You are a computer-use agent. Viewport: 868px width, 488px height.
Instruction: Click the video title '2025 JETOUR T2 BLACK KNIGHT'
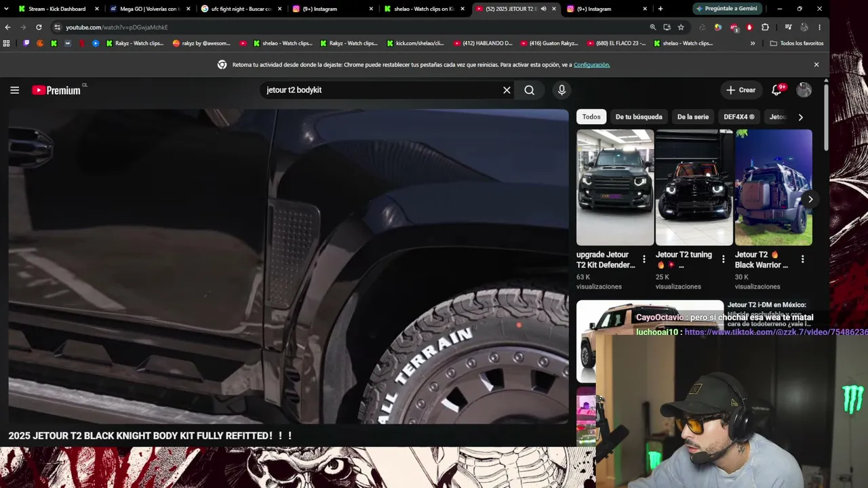(151, 436)
